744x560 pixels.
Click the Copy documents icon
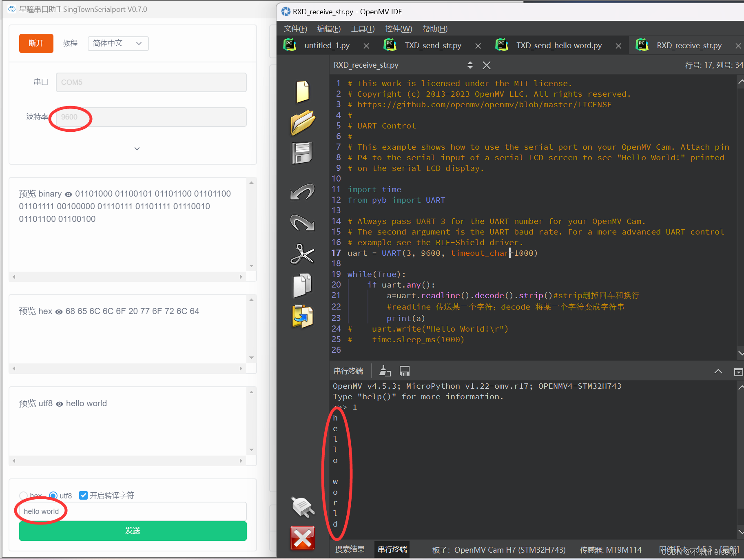(x=302, y=285)
